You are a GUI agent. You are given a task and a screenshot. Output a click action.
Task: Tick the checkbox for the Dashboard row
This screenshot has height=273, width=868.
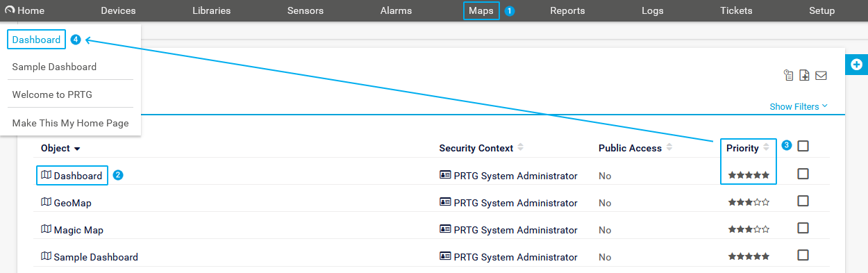(803, 174)
